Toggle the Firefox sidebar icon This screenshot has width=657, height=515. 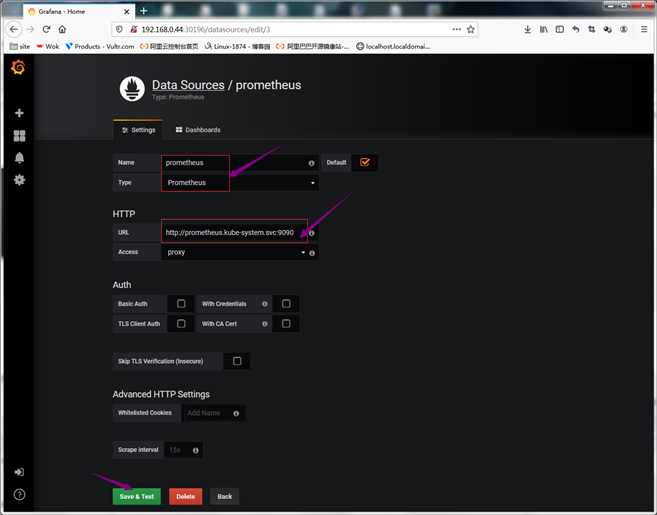(x=559, y=29)
